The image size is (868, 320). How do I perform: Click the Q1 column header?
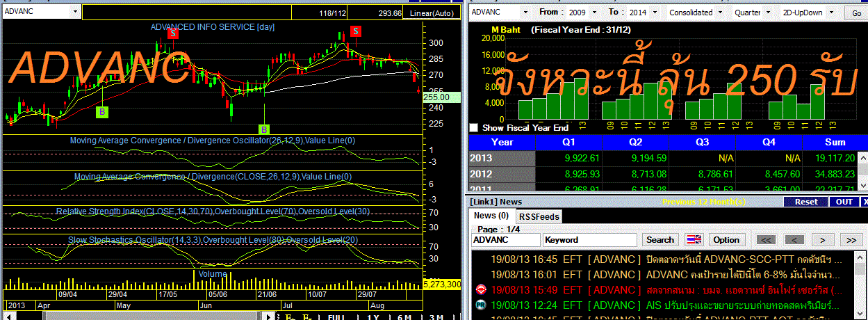pos(568,142)
